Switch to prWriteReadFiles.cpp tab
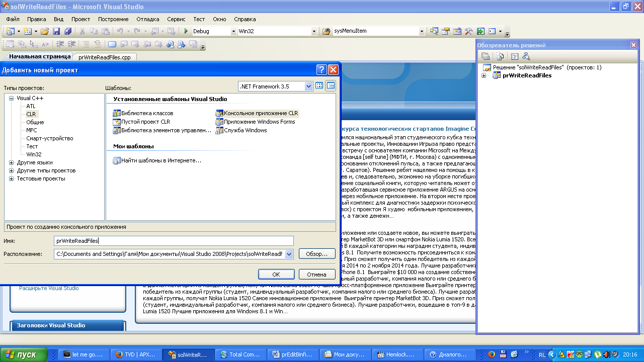644x362 pixels. [x=105, y=57]
